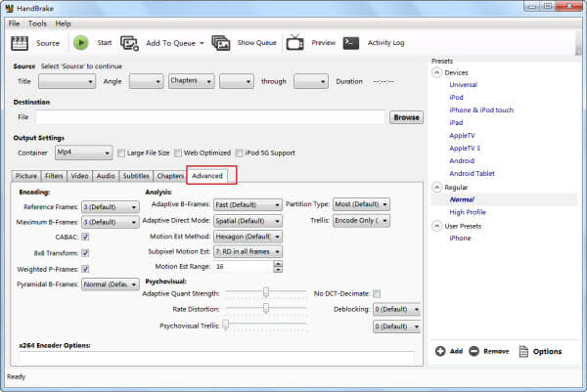Click the Adaptive Quant Strength slider
The height and width of the screenshot is (392, 587).
pyautogui.click(x=266, y=292)
